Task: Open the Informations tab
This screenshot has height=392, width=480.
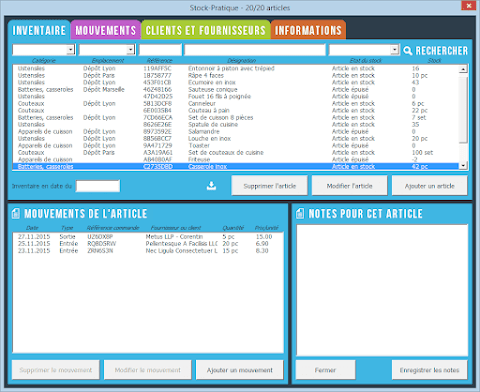Action: [x=308, y=30]
